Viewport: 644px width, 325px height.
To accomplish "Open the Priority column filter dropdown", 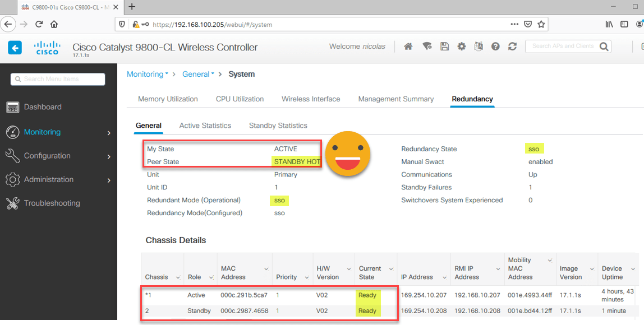I will pos(307,277).
